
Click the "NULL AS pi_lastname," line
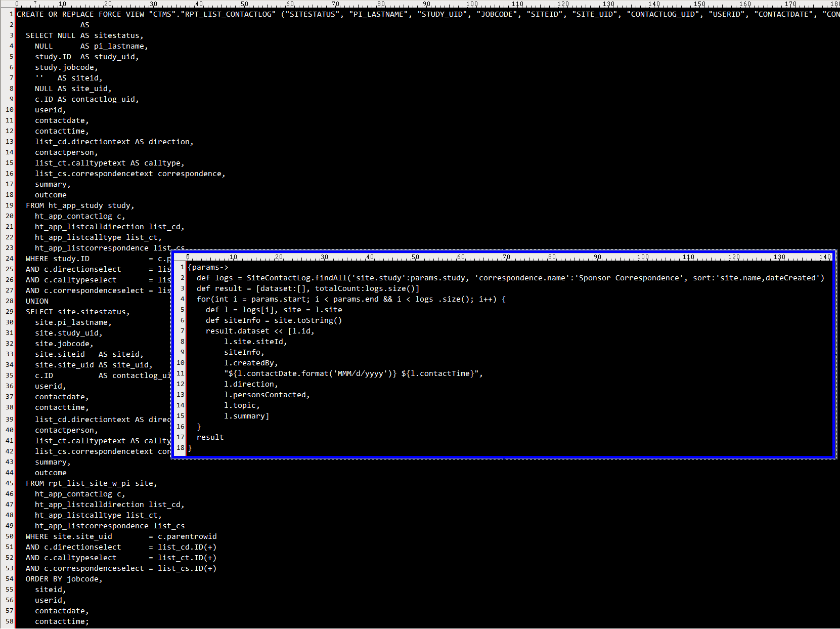point(92,46)
